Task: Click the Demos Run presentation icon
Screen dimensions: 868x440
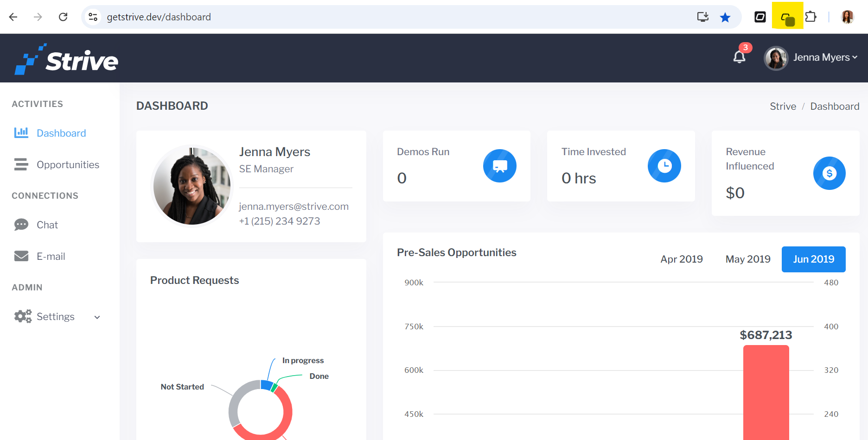Action: click(499, 166)
